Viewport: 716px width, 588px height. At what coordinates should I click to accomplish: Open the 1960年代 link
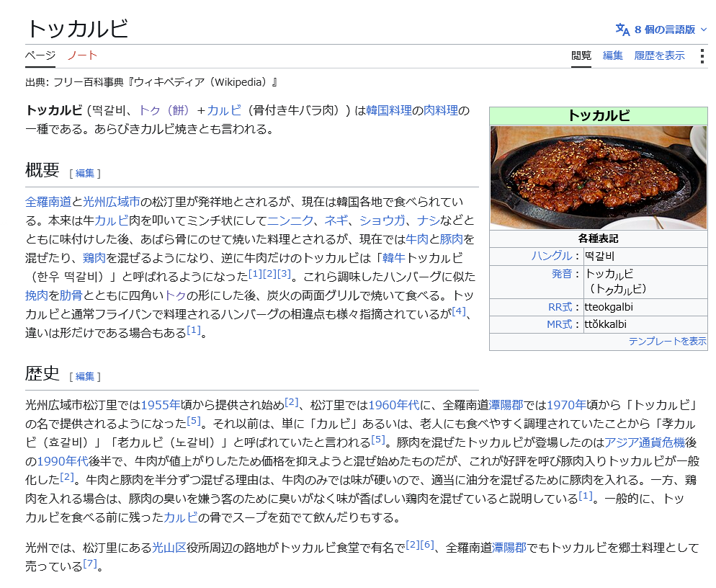[393, 405]
